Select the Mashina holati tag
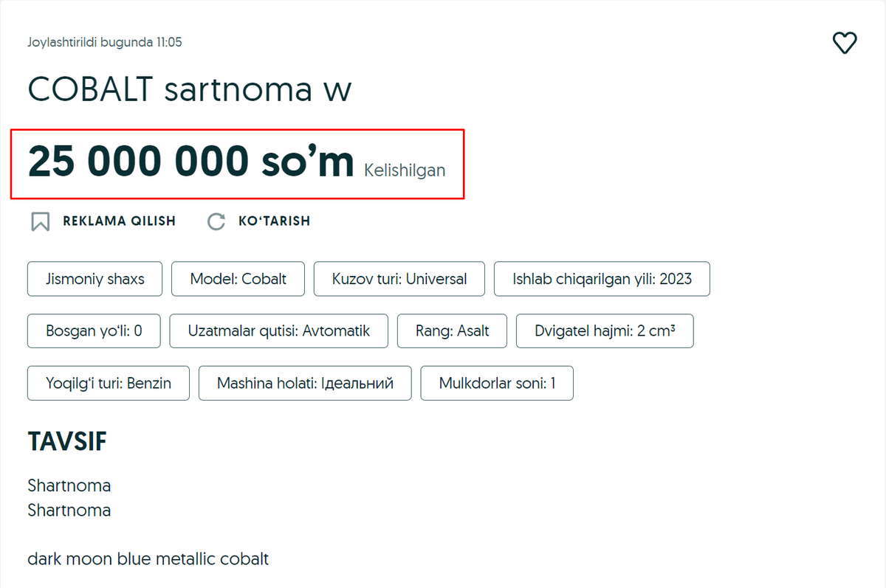The height and width of the screenshot is (588, 886). pos(305,383)
